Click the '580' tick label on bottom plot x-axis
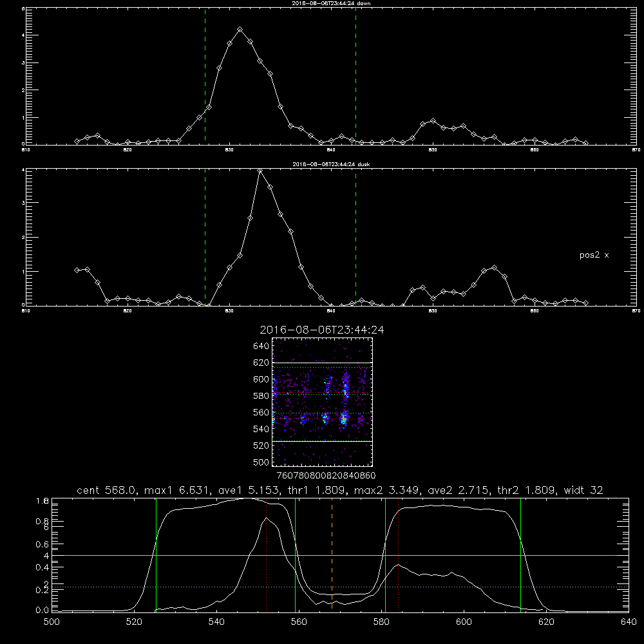This screenshot has height=644, width=644. [x=381, y=622]
